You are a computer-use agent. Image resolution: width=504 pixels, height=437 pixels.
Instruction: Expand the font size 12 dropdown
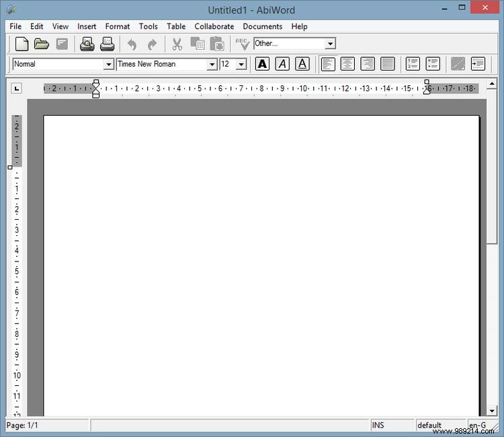point(241,65)
